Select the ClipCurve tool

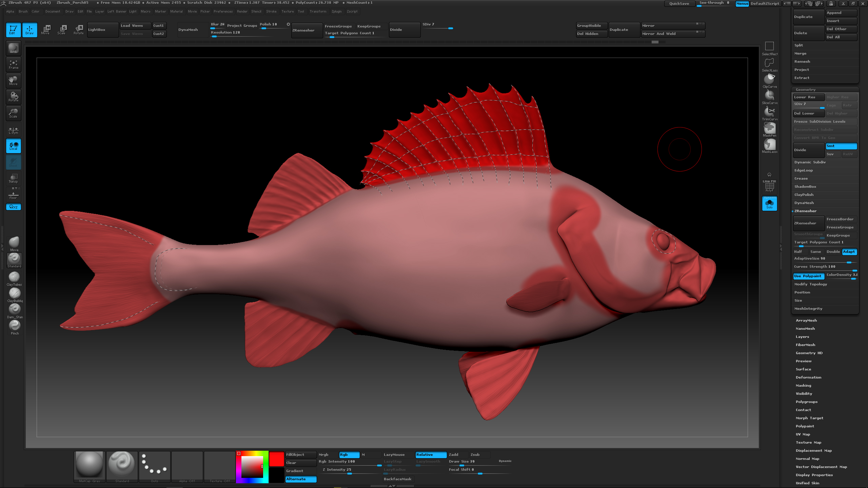click(770, 81)
